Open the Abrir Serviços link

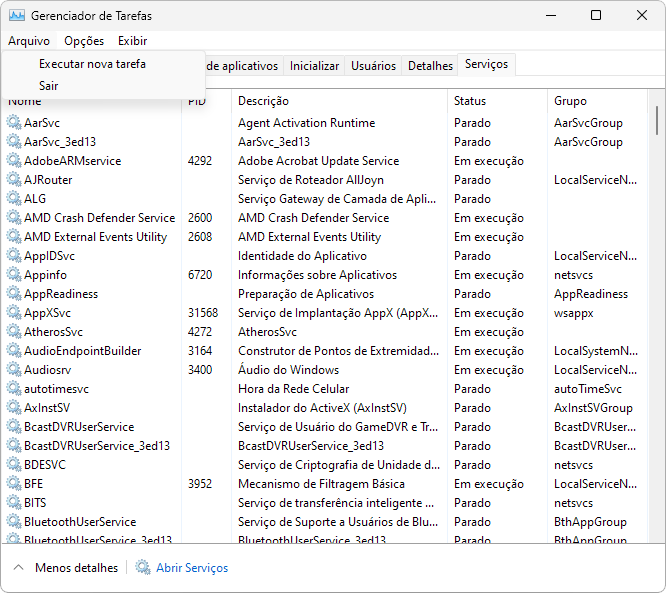click(192, 568)
